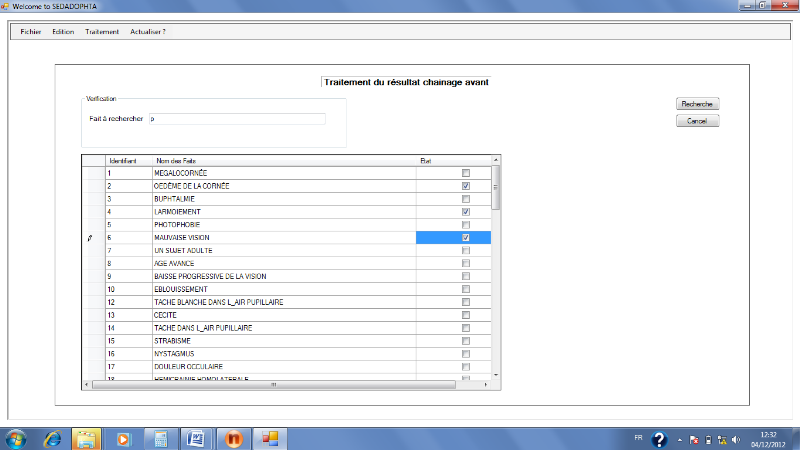
Task: Click the table's horizontal scrollbar right arrow
Action: pyautogui.click(x=485, y=385)
